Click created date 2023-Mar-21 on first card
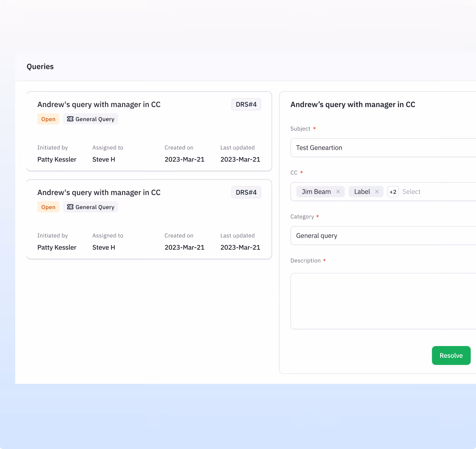 point(185,159)
